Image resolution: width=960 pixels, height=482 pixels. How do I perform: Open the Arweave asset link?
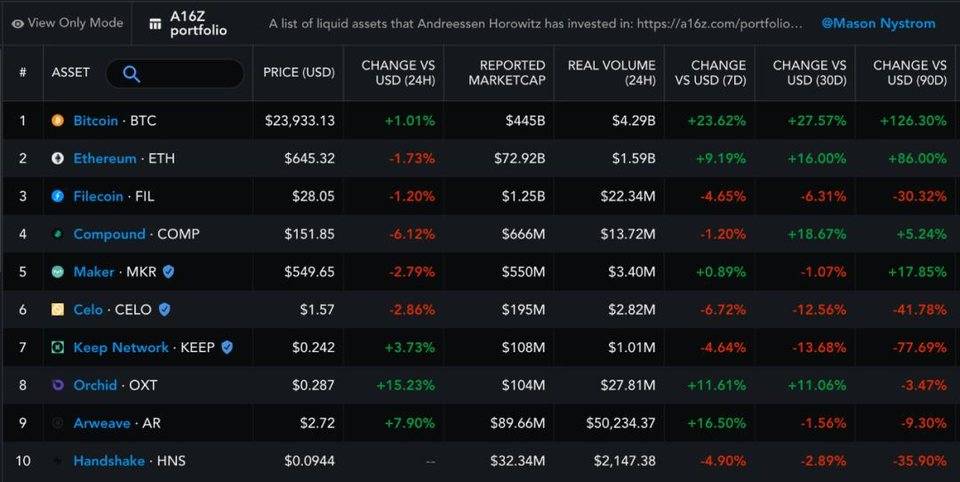[102, 423]
